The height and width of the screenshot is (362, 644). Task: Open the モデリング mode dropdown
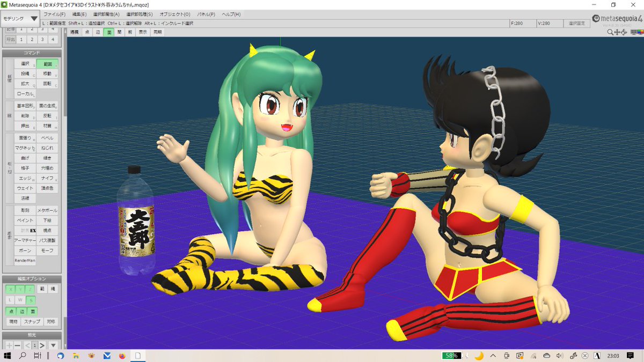[x=20, y=19]
